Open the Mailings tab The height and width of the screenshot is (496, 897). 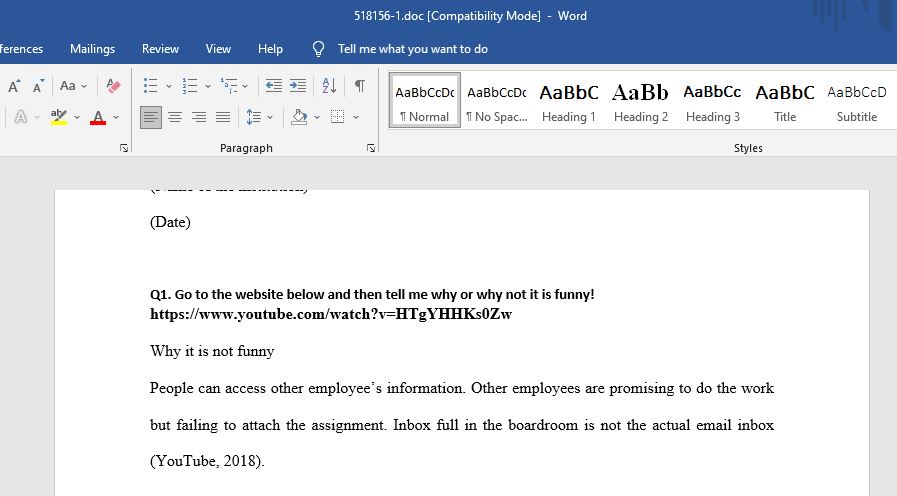tap(92, 49)
